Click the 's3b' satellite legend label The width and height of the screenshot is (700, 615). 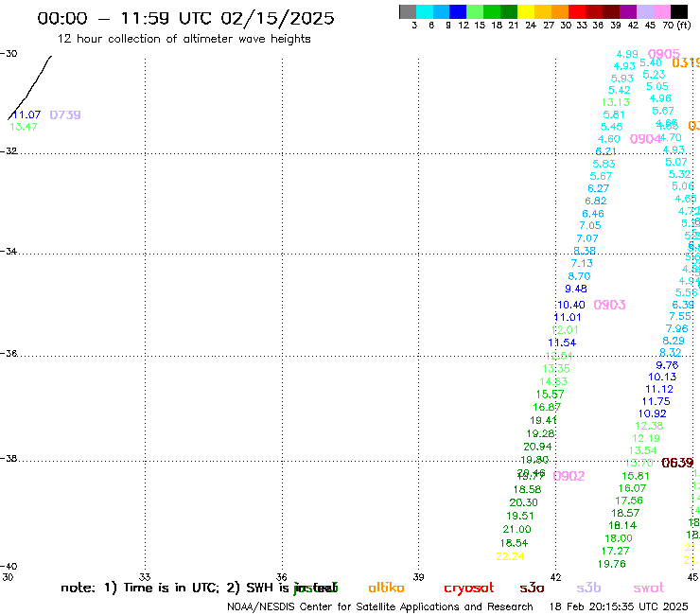tap(588, 588)
